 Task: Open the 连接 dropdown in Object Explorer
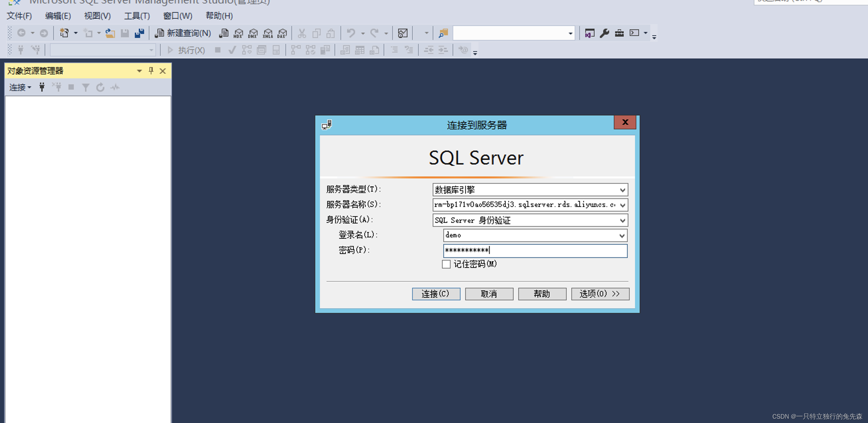pyautogui.click(x=20, y=88)
